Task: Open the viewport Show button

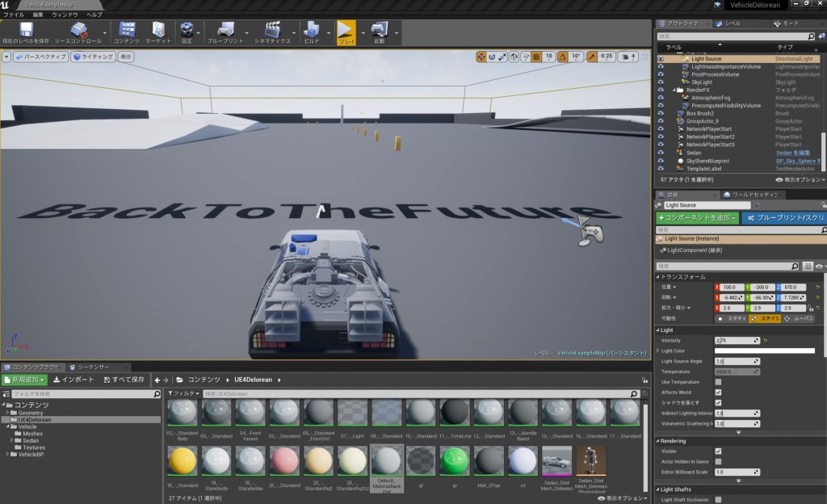Action: (x=125, y=57)
